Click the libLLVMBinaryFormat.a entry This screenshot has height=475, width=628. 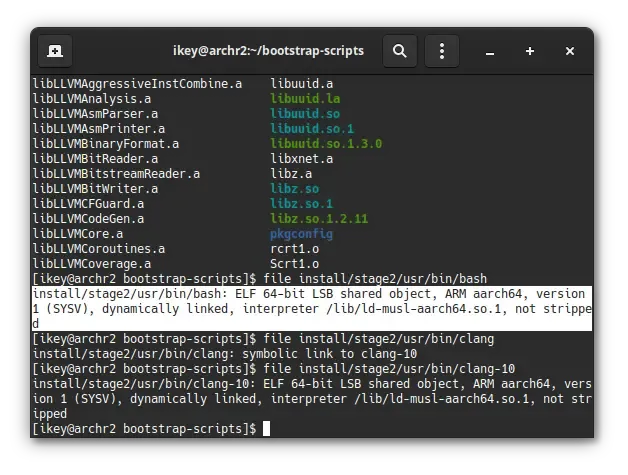(106, 144)
